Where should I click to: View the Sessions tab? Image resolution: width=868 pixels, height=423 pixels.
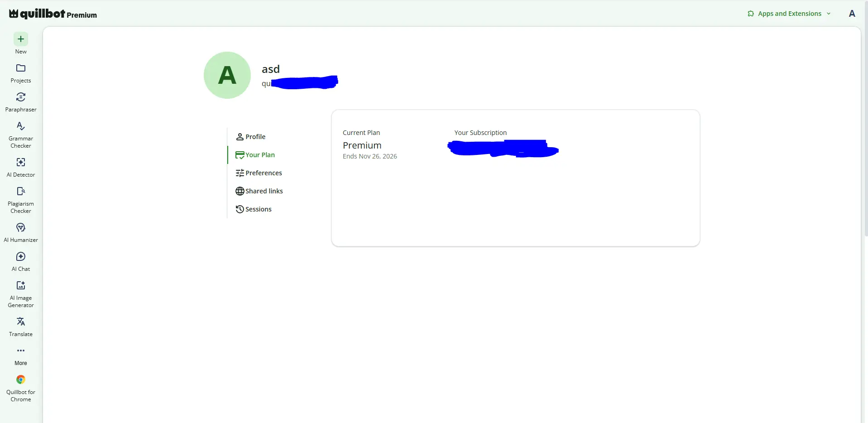coord(254,209)
